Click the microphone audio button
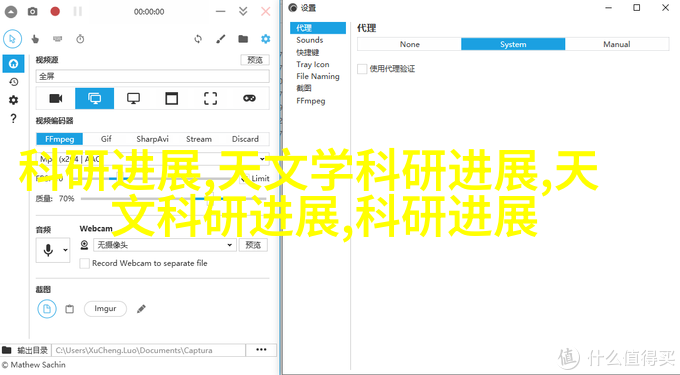The width and height of the screenshot is (680, 375). coord(48,250)
